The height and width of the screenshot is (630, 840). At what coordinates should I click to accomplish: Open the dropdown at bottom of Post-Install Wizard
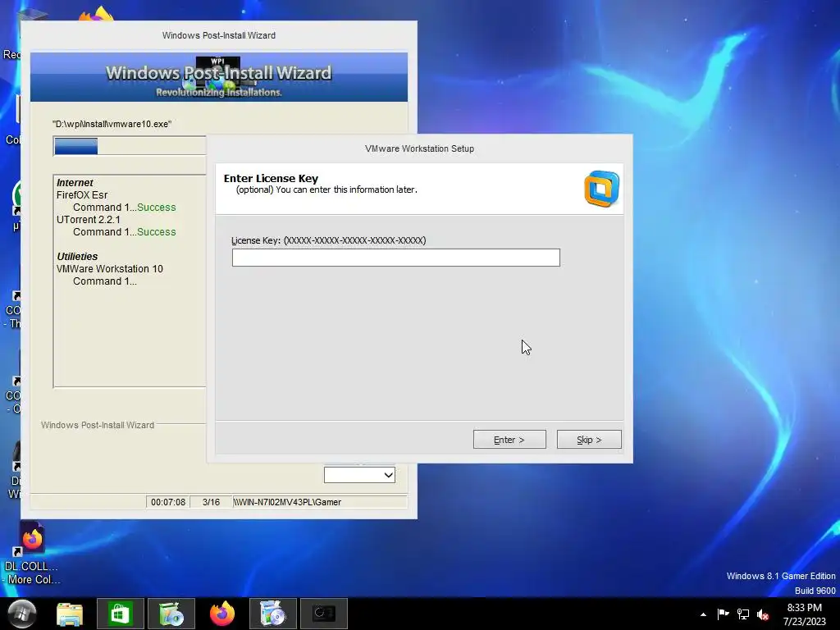(359, 475)
